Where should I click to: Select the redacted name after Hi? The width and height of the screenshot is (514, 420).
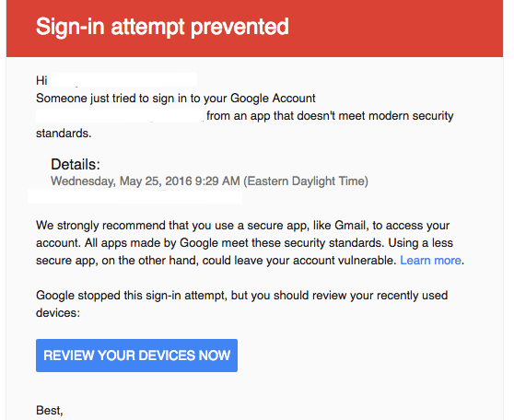pos(124,80)
